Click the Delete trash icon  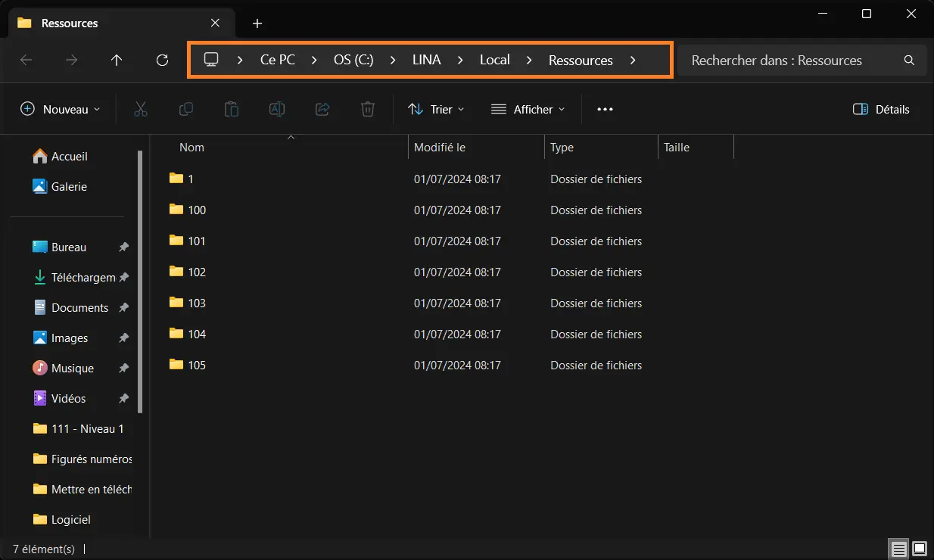[x=368, y=109]
